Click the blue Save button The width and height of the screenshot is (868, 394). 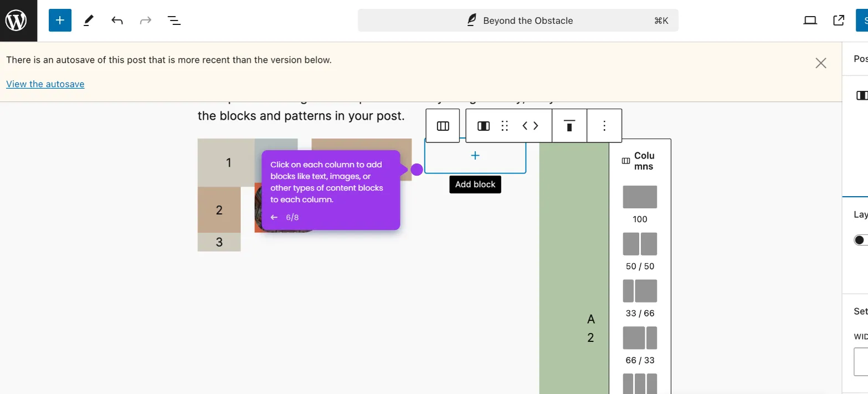(x=862, y=21)
